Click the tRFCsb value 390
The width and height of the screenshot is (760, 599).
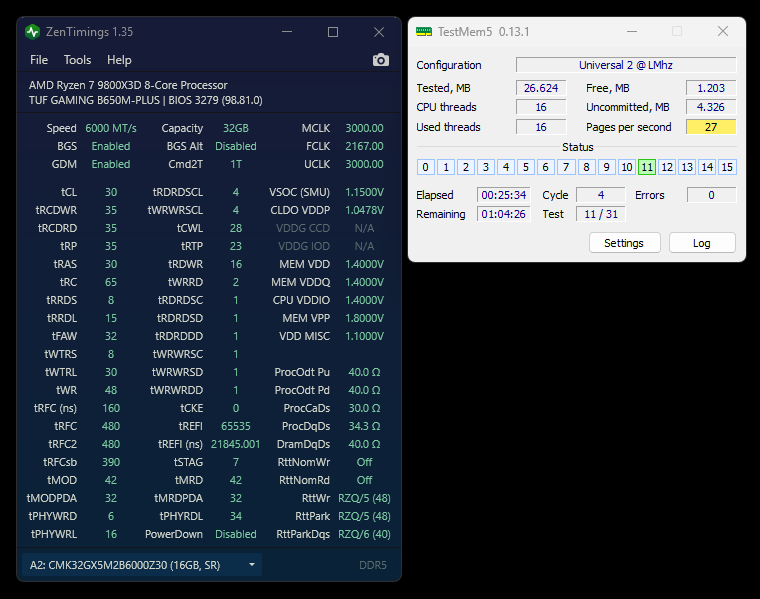click(x=111, y=462)
